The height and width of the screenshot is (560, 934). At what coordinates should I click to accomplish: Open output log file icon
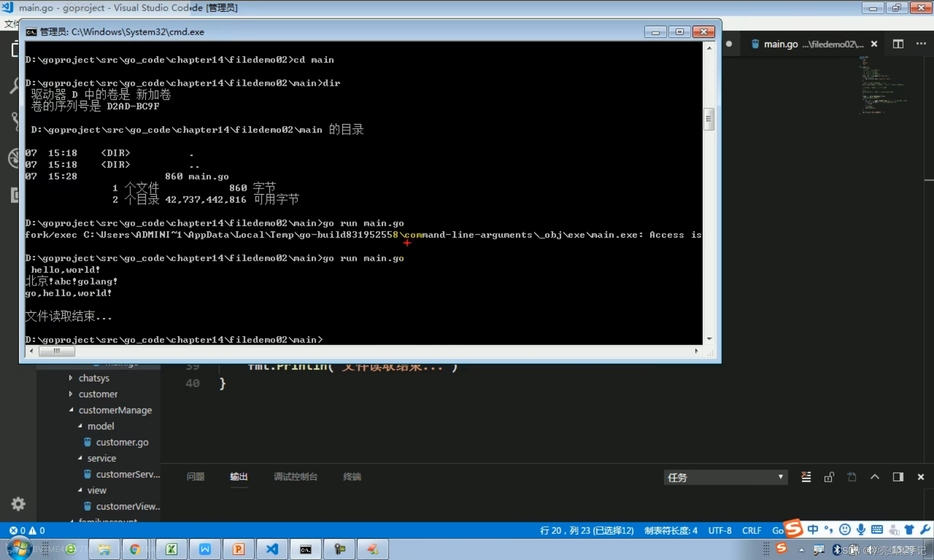click(852, 477)
